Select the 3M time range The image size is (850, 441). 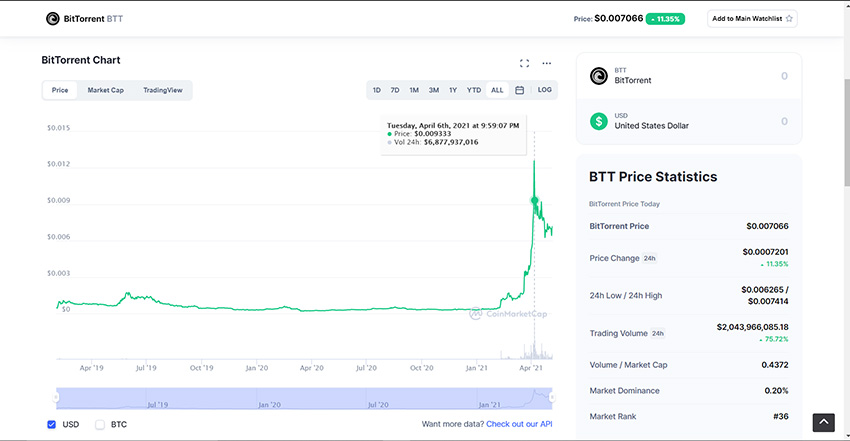coord(434,90)
